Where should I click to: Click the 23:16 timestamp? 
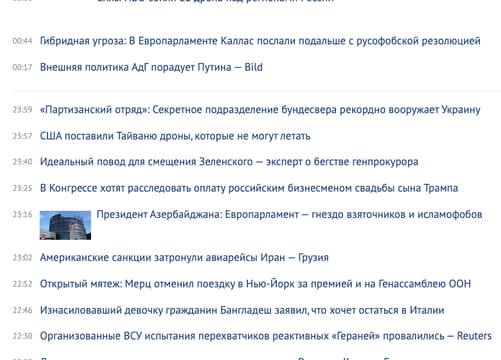(22, 214)
